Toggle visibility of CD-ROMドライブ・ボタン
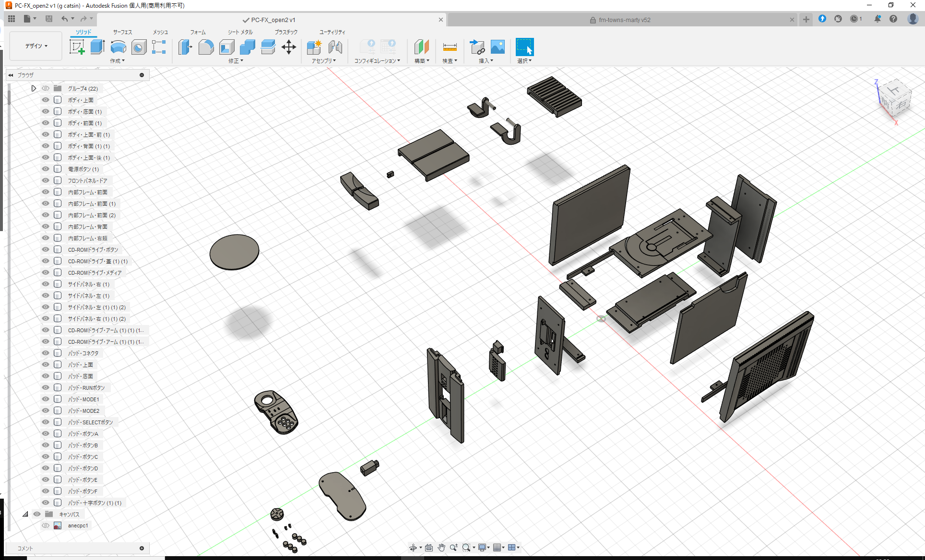 [45, 249]
